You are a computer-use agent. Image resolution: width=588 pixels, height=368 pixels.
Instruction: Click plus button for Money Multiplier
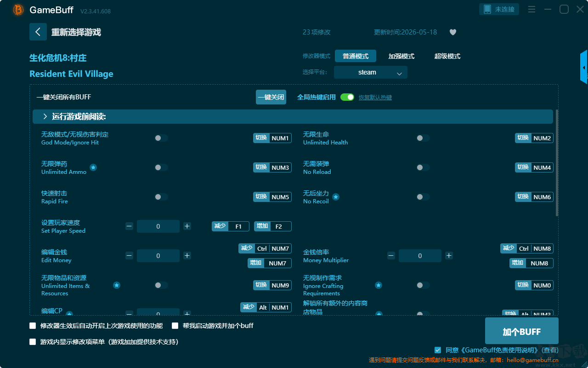[449, 256]
